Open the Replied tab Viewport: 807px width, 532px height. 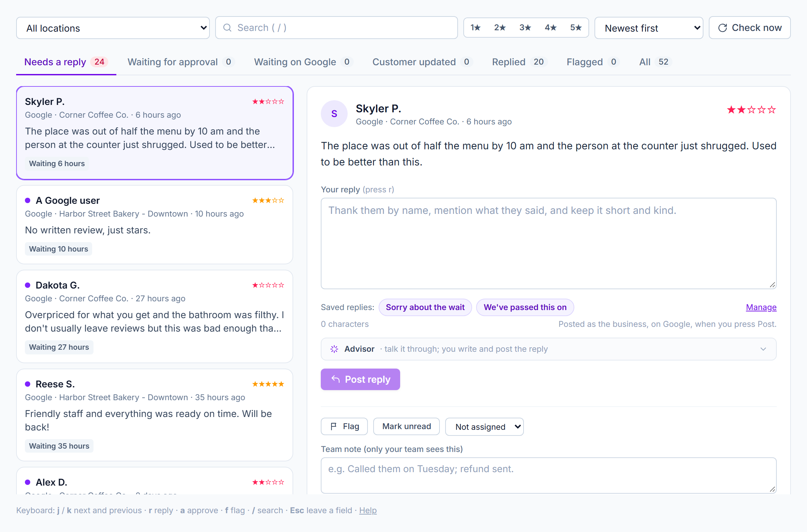(519, 62)
